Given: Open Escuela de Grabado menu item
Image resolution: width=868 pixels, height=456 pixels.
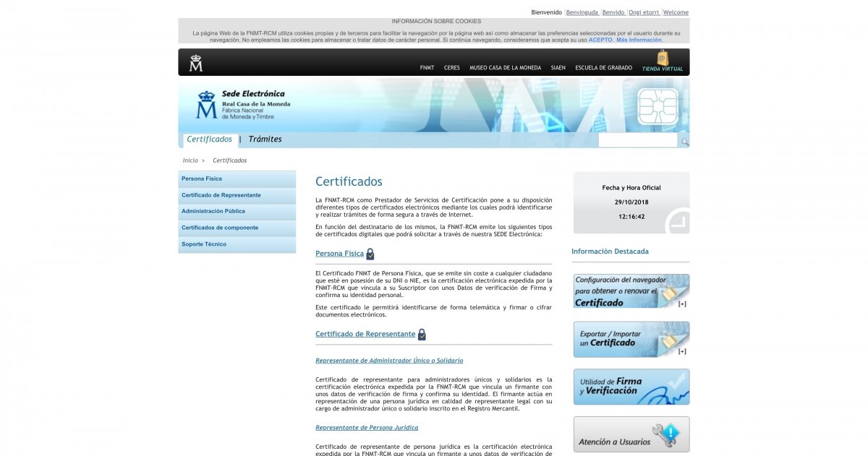Looking at the screenshot, I should 603,68.
